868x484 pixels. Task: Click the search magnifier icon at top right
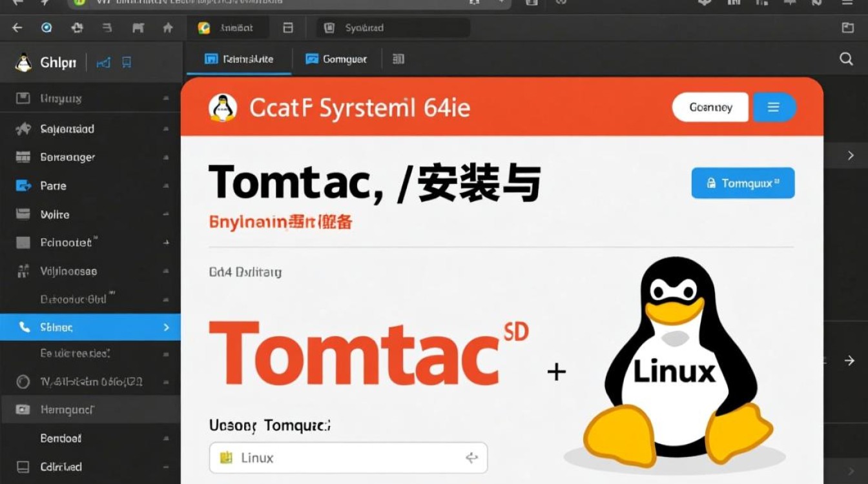[x=846, y=59]
